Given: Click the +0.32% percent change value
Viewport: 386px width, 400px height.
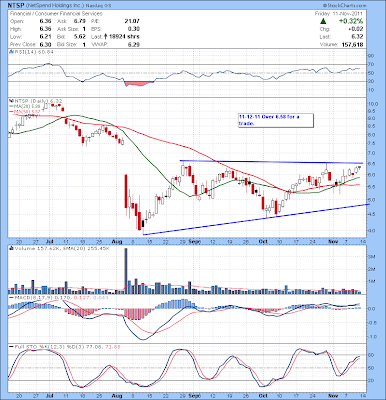Looking at the screenshot, I should coord(351,21).
